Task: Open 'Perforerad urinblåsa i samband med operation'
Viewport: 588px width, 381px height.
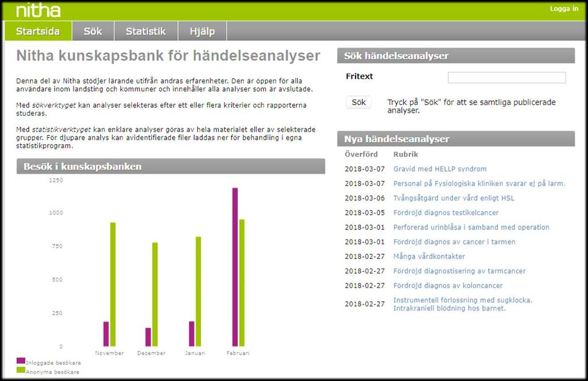Action: [471, 227]
